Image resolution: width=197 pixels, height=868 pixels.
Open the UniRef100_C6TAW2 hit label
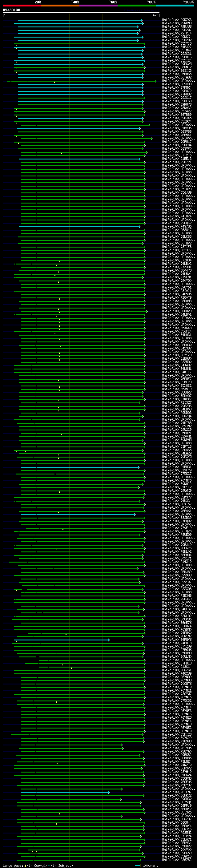click(177, 78)
